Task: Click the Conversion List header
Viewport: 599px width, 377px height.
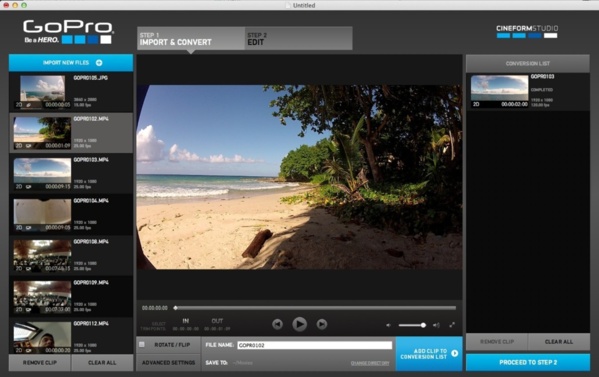Action: (528, 63)
